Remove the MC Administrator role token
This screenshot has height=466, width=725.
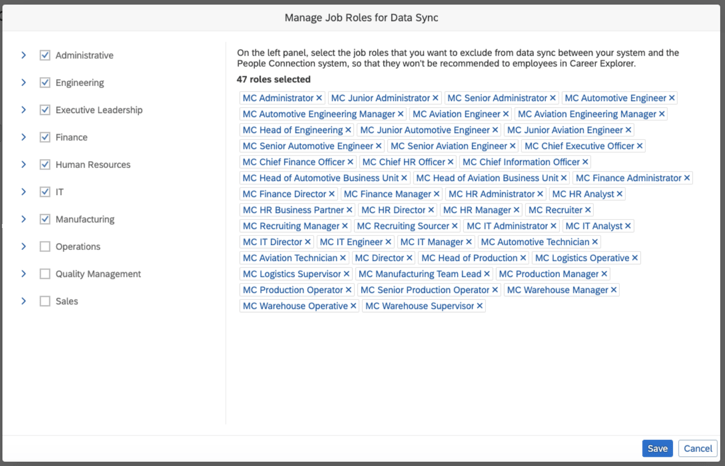click(319, 98)
